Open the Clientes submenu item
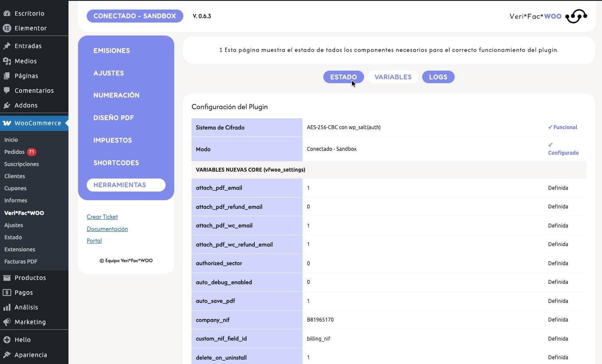 coord(15,176)
